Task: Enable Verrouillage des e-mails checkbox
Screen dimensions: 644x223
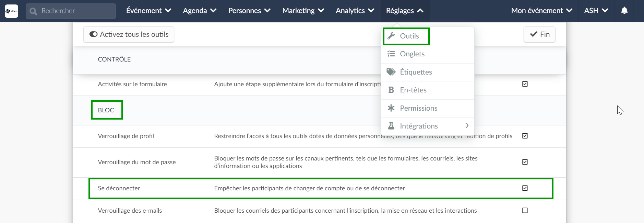Action: (525, 210)
